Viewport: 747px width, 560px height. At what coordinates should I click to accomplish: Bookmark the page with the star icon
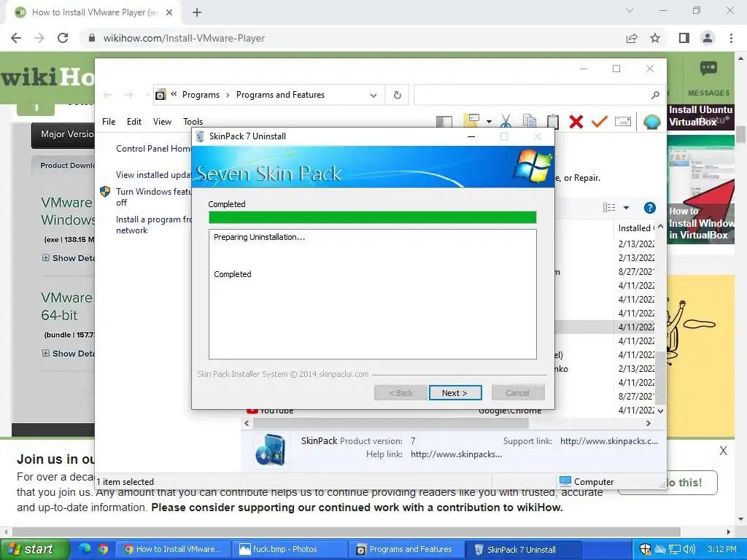[x=655, y=38]
